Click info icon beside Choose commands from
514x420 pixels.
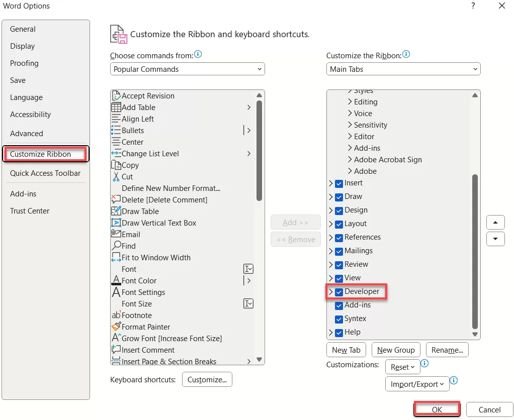click(x=198, y=54)
